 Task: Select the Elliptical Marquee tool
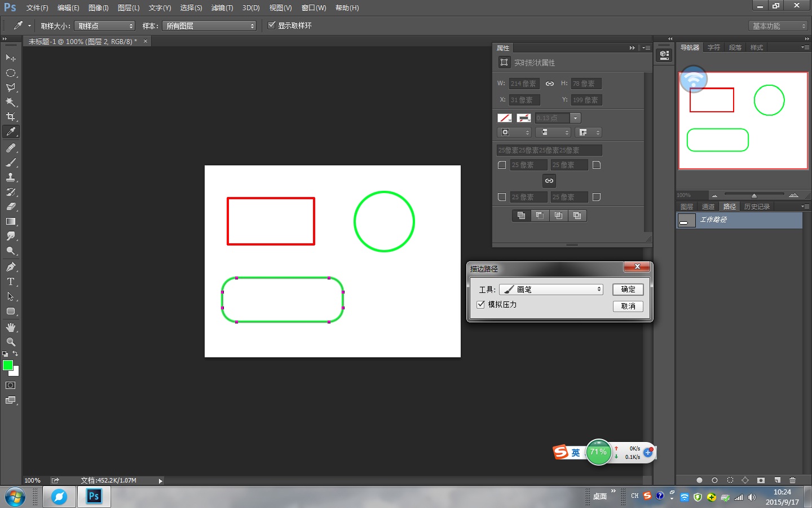click(x=10, y=73)
